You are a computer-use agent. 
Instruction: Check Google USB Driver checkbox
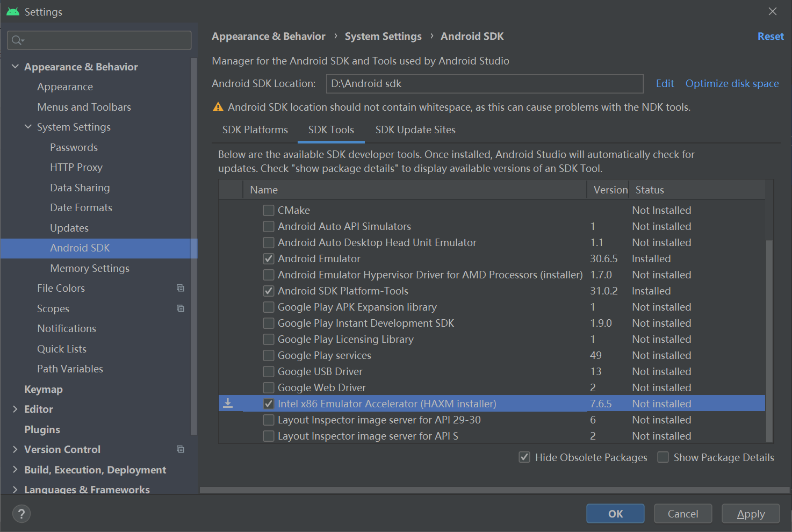tap(269, 371)
